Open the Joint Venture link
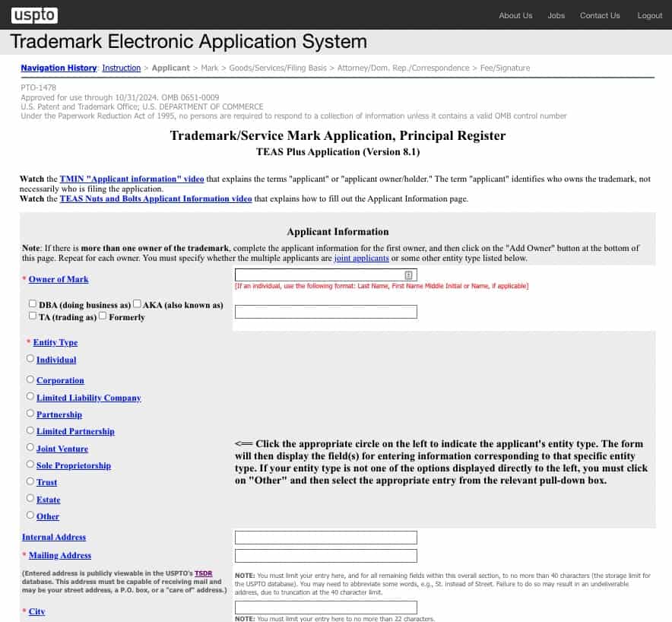The image size is (672, 622). pyautogui.click(x=62, y=449)
